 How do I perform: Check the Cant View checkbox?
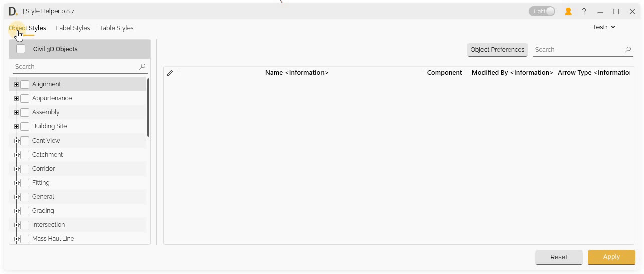click(25, 141)
